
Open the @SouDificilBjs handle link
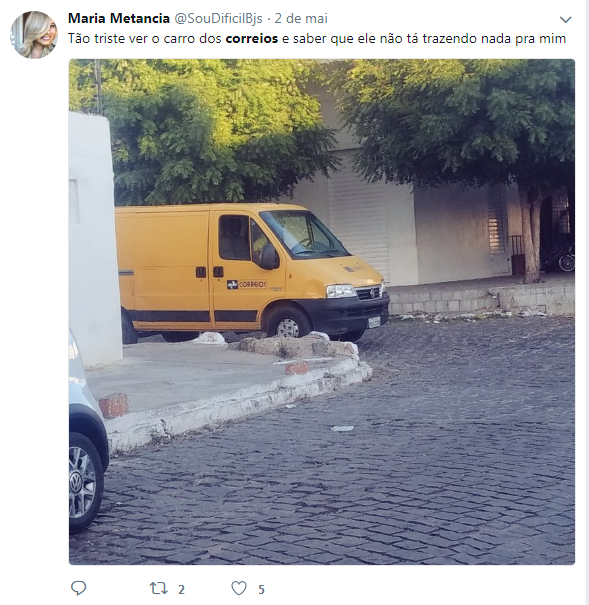219,18
